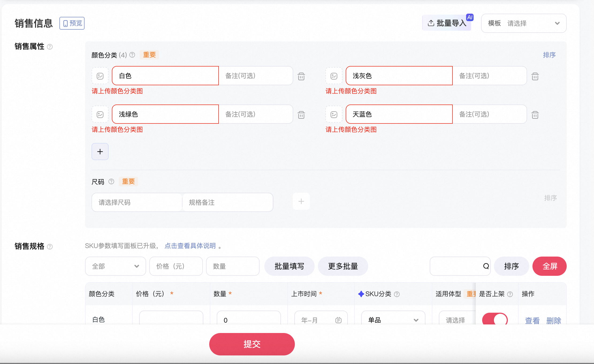The width and height of the screenshot is (594, 364).
Task: Open help tooltip next to 尺码
Action: click(x=111, y=181)
